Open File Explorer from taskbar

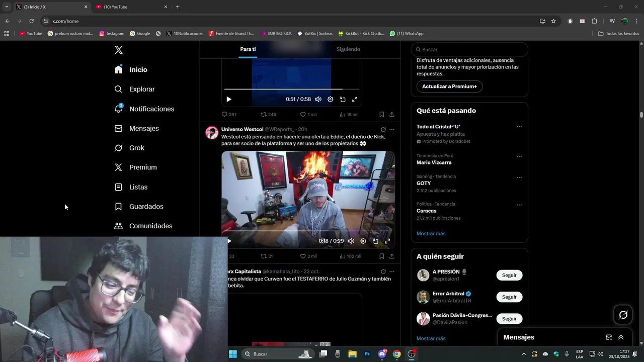coord(352,354)
